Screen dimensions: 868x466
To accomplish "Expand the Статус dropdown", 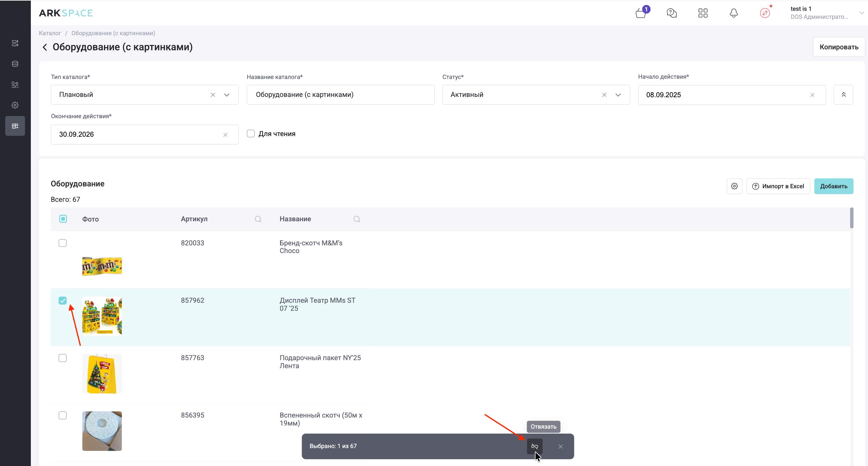I will (618, 95).
